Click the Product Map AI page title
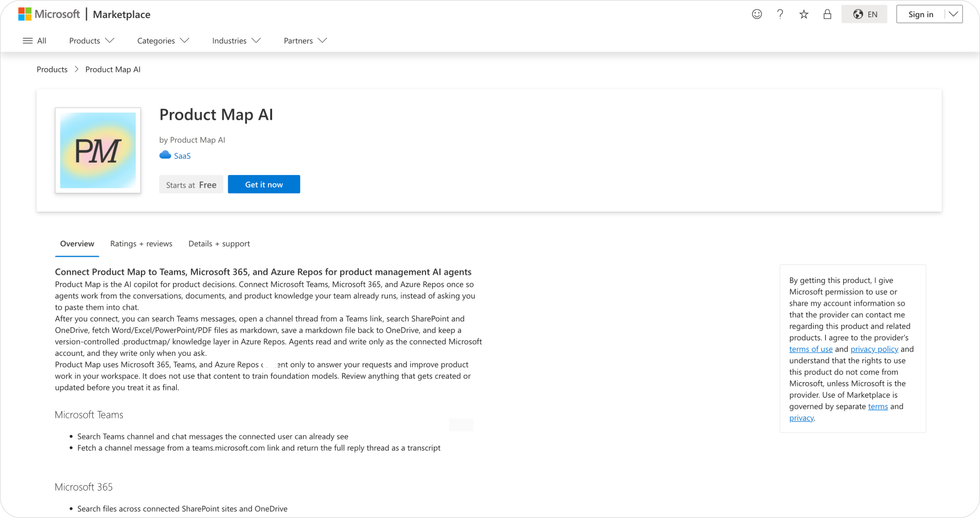 tap(216, 115)
